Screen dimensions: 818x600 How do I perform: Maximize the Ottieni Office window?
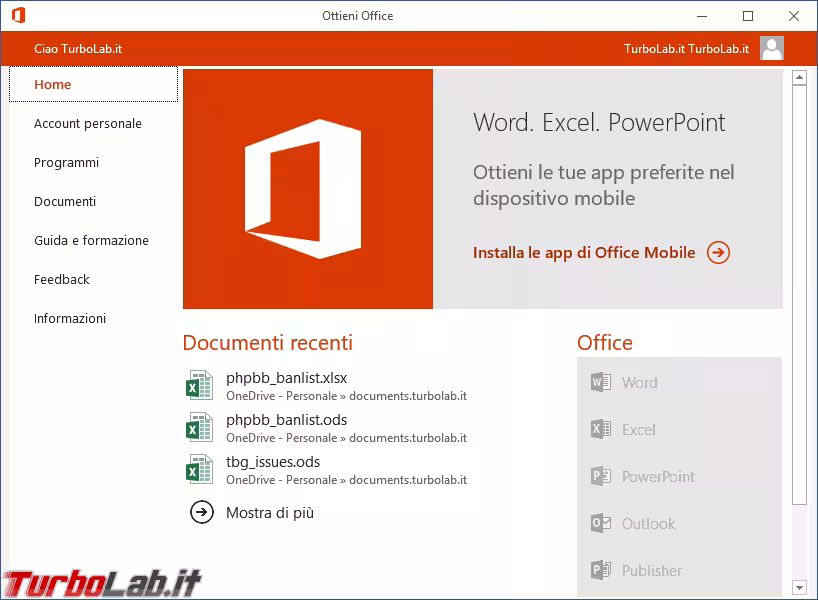pos(748,16)
